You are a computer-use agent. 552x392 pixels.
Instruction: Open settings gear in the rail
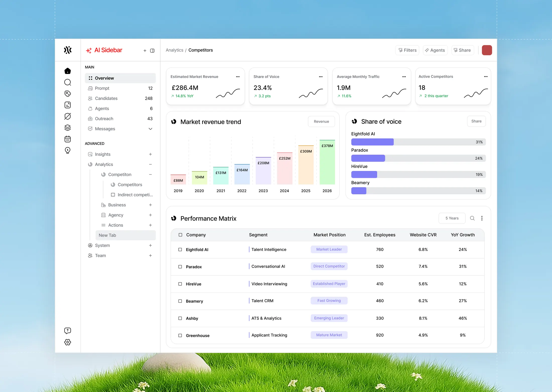(68, 342)
